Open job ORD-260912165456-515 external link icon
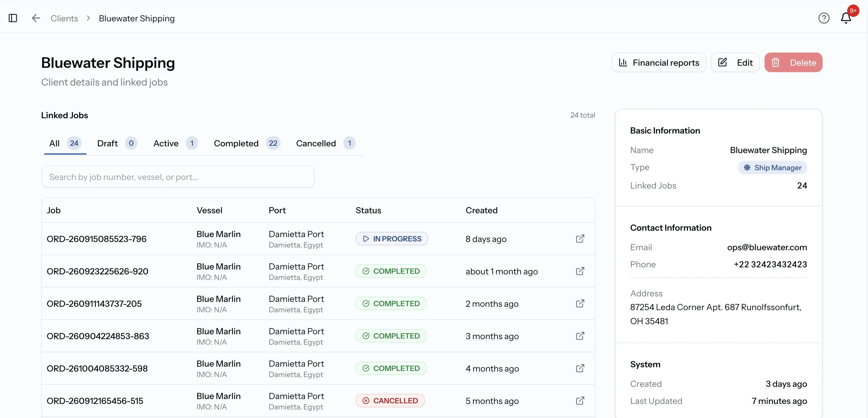868x418 pixels. pos(580,401)
